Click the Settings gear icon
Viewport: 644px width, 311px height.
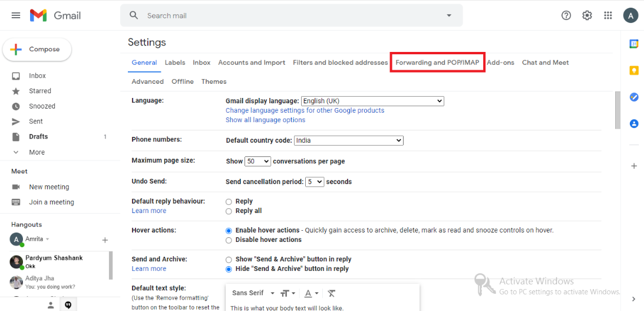tap(587, 15)
